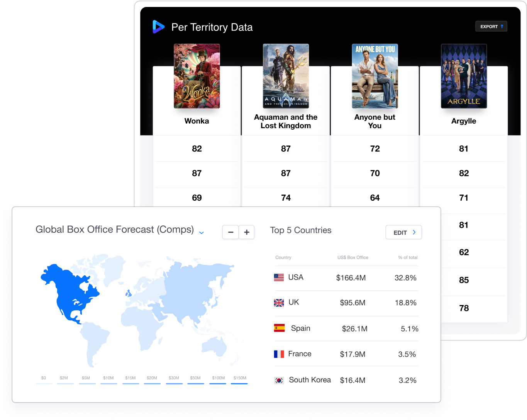The height and width of the screenshot is (420, 527).
Task: Click the South Korea flag icon
Action: 279,380
